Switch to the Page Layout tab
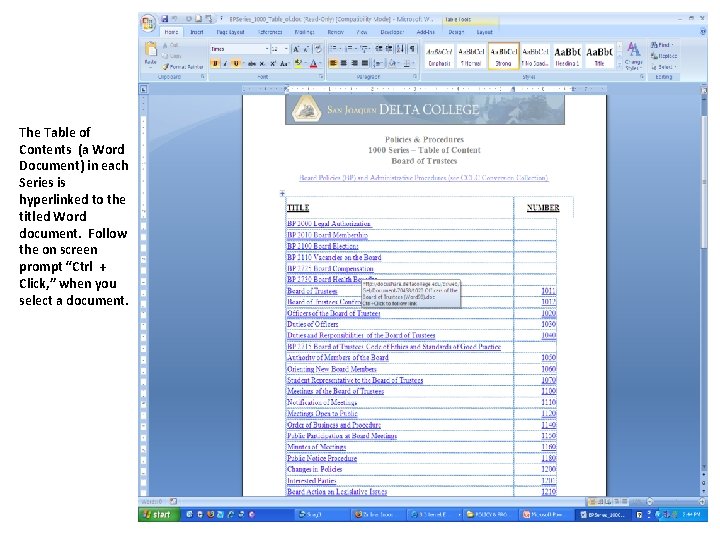Image resolution: width=720 pixels, height=540 pixels. coord(230,32)
